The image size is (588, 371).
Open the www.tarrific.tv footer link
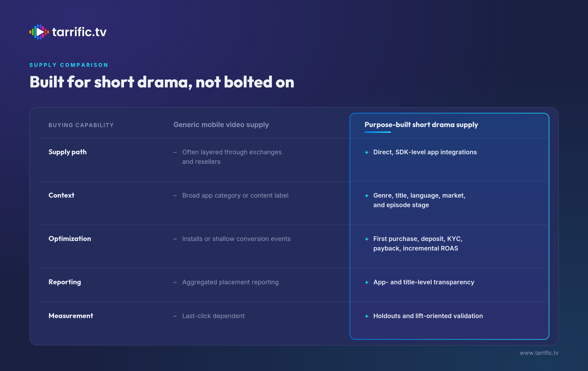point(539,353)
